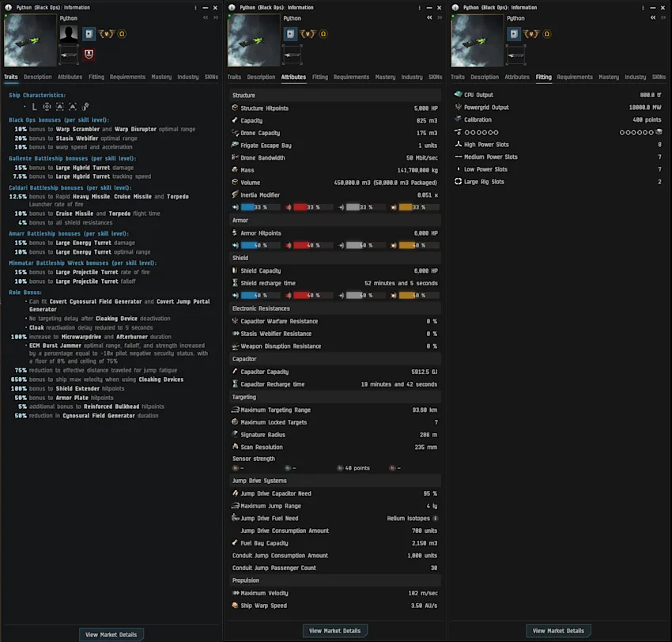
Task: Click the Python ship image in middle window
Action: point(254,40)
